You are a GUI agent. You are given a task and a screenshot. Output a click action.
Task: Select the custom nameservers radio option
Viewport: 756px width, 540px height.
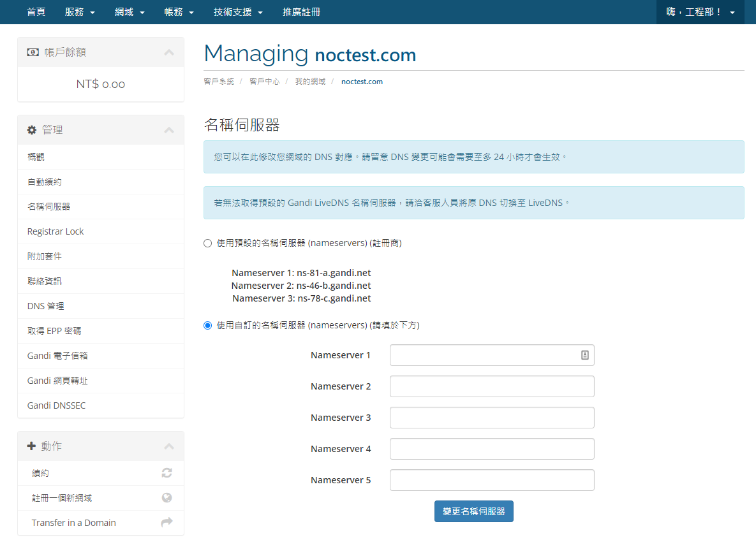click(208, 326)
